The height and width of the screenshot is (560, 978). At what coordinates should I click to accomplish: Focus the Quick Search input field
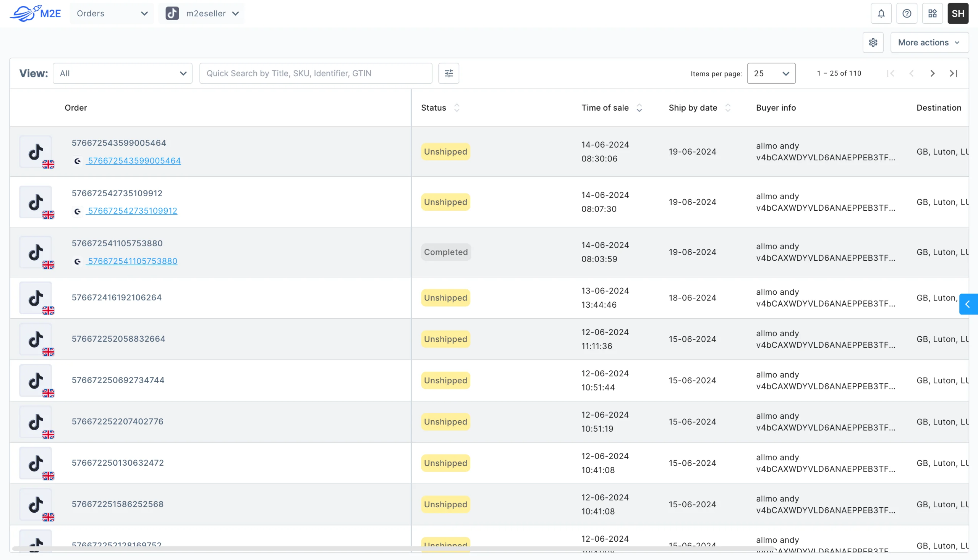coord(316,73)
